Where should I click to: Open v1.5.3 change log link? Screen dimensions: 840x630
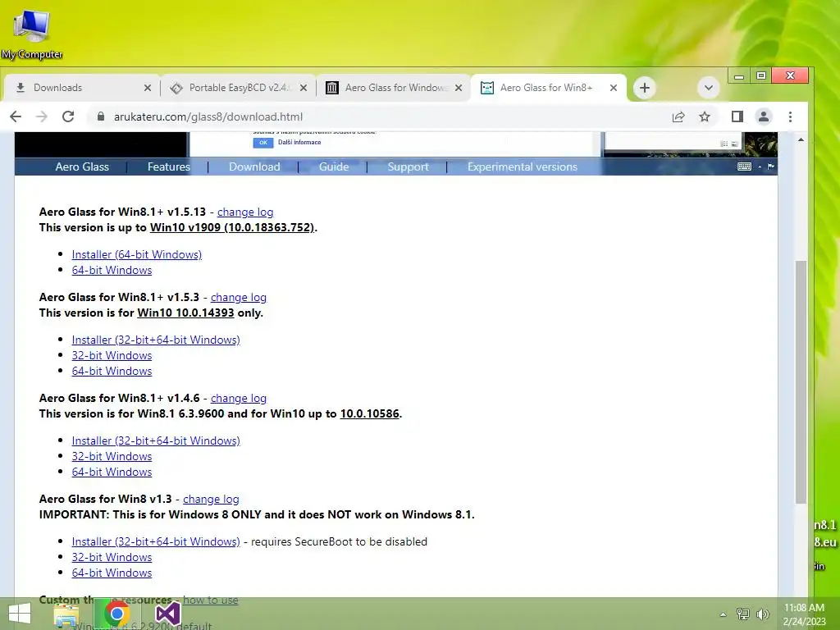coord(239,297)
